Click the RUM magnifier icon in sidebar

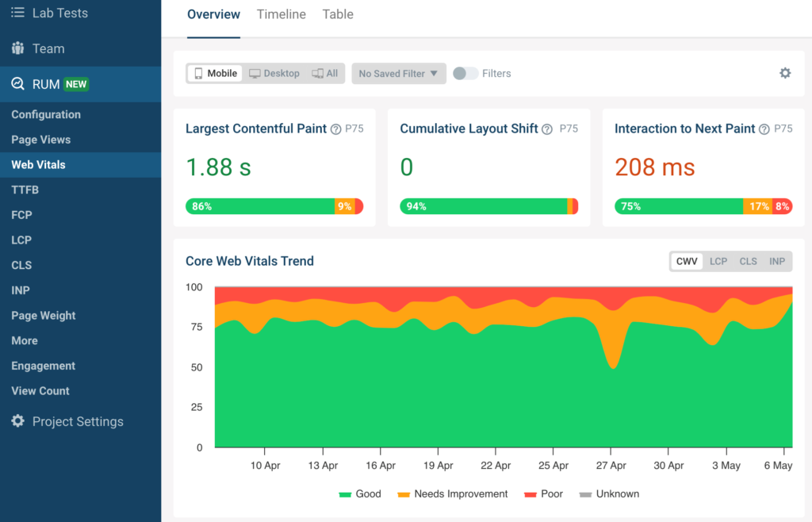pyautogui.click(x=17, y=85)
